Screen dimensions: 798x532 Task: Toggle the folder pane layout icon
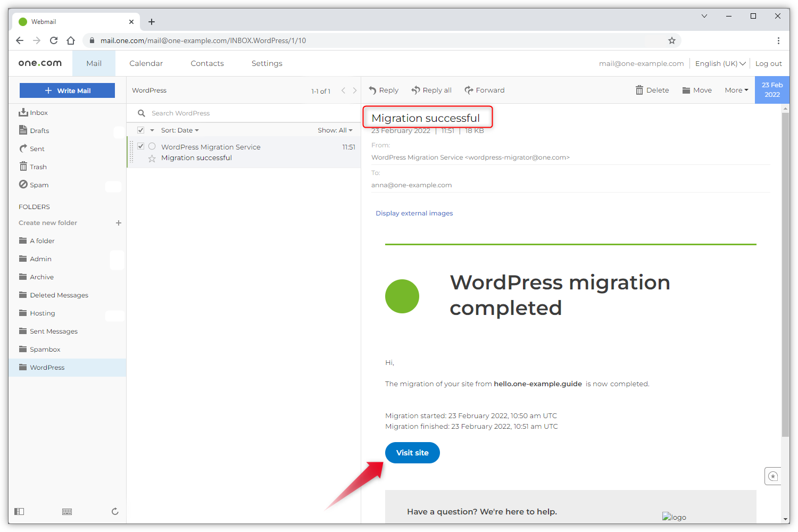tap(20, 511)
